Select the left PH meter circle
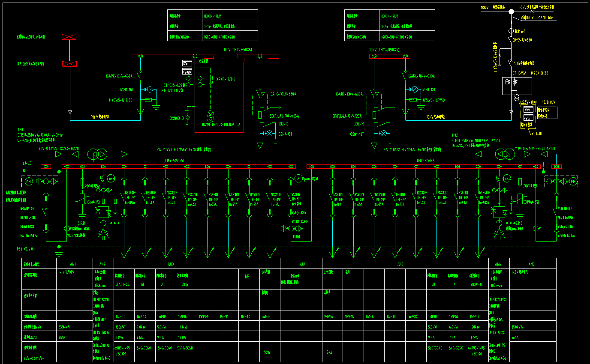This screenshot has height=364, width=590. [29, 182]
